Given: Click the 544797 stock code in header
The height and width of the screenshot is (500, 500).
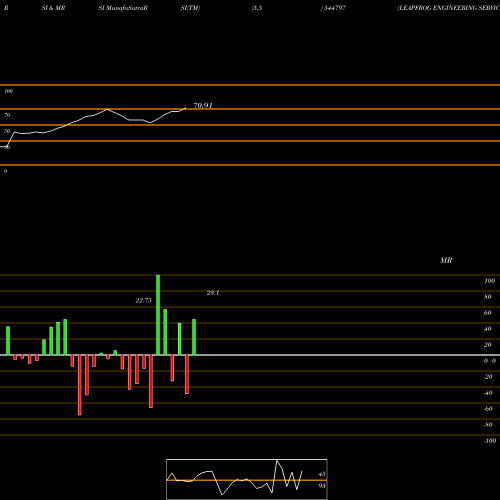Looking at the screenshot, I should (x=334, y=8).
